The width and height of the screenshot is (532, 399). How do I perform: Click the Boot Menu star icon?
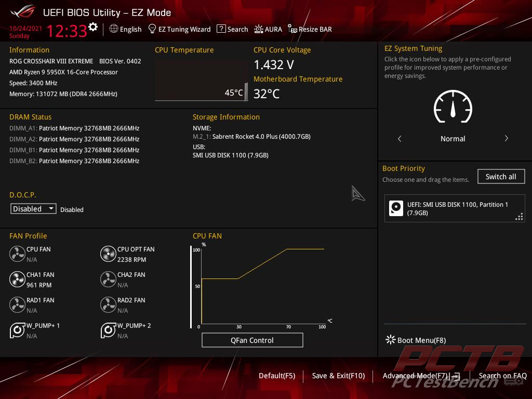pyautogui.click(x=391, y=340)
